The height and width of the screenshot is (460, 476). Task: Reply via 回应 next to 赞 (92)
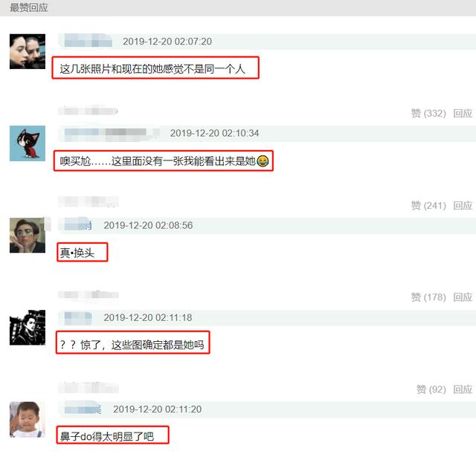coord(463,389)
